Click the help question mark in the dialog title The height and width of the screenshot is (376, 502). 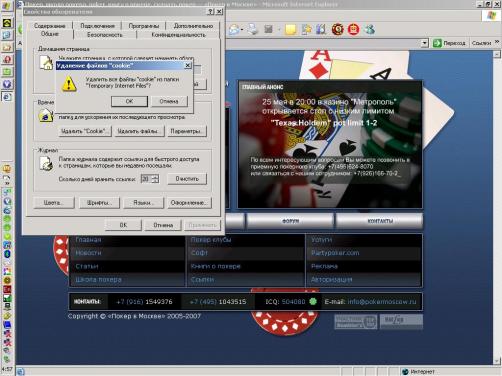click(210, 11)
